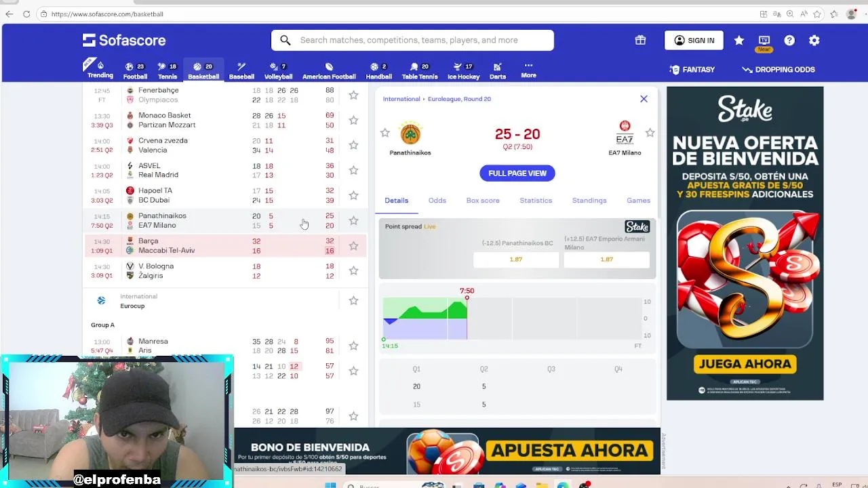This screenshot has width=868, height=488.
Task: Favorite the Crvena zvezda vs Valencia match
Action: pos(353,145)
